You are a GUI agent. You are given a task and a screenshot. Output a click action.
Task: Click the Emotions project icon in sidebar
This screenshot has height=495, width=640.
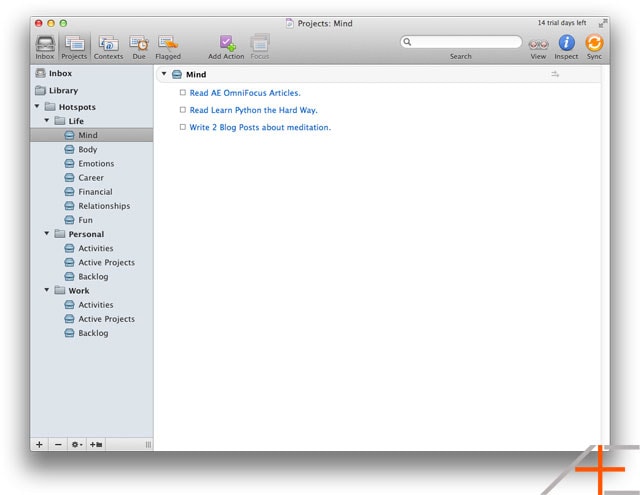coord(69,164)
